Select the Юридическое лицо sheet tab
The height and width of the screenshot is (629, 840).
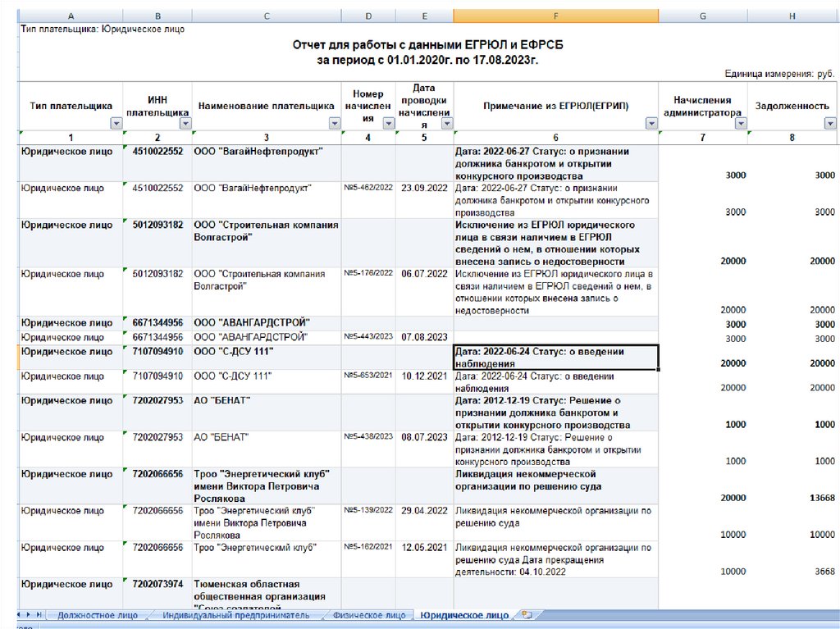click(x=463, y=614)
